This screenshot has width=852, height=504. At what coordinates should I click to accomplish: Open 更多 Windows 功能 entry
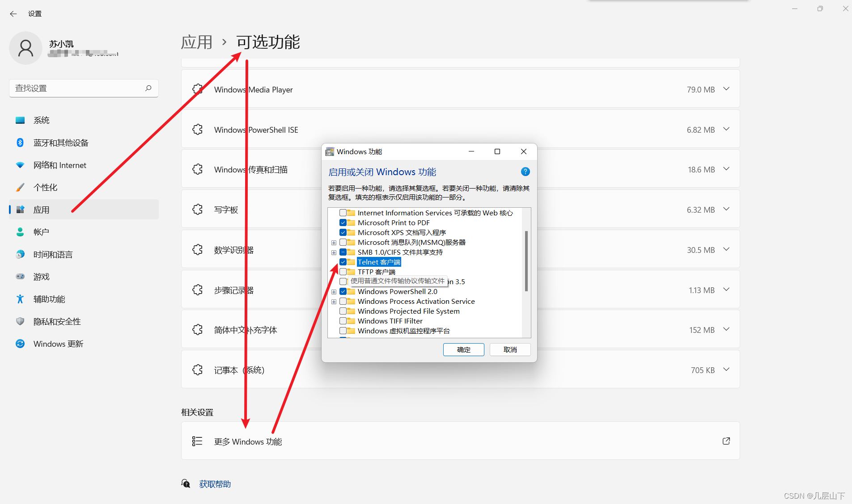click(460, 441)
